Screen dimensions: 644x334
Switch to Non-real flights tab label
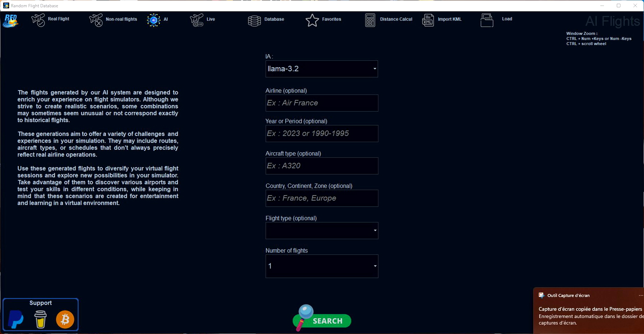(x=121, y=19)
